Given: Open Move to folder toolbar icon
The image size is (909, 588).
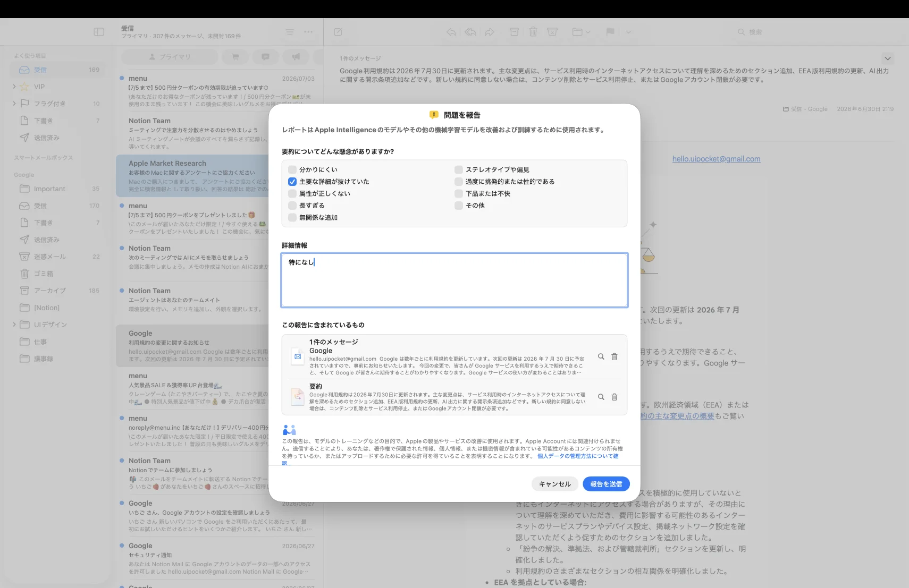Looking at the screenshot, I should pyautogui.click(x=577, y=32).
